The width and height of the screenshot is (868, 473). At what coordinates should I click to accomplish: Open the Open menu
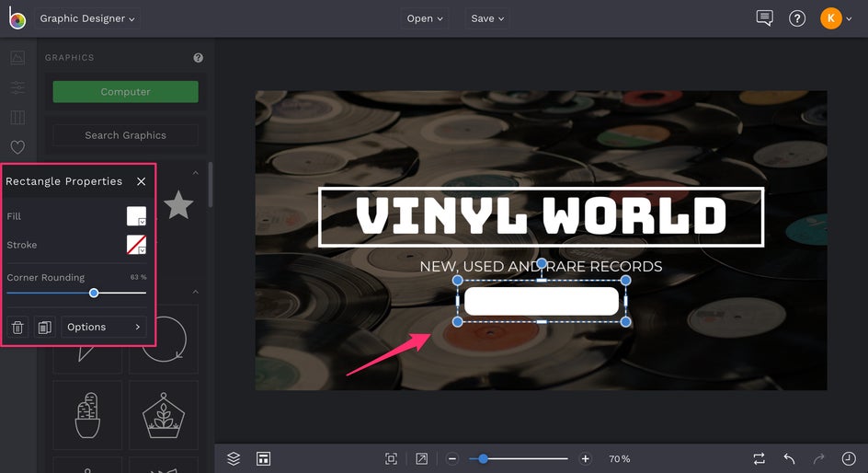(x=425, y=18)
